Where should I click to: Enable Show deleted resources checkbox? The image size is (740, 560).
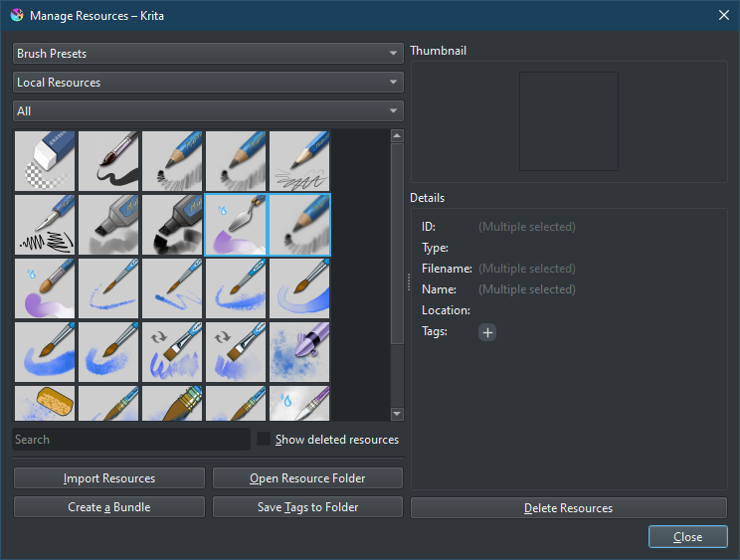click(264, 440)
